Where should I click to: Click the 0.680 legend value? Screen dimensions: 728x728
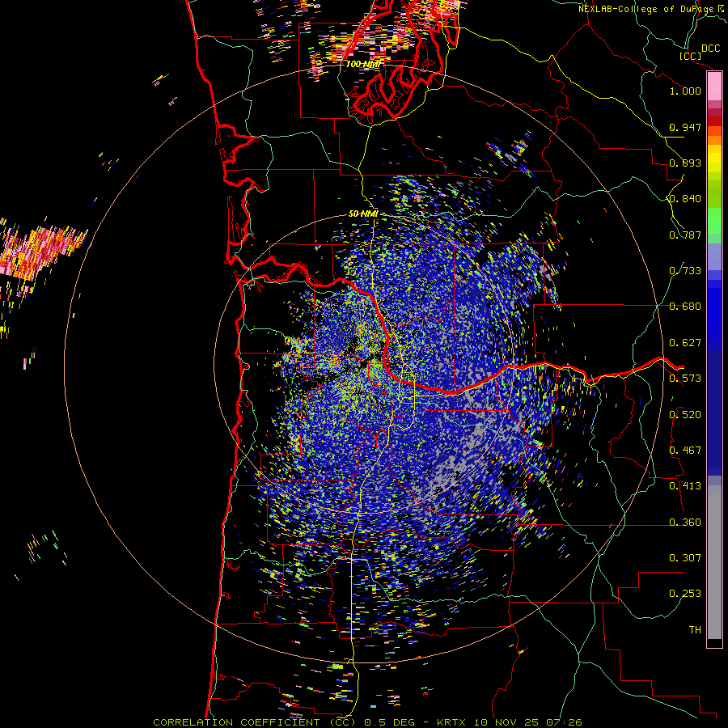click(x=685, y=307)
